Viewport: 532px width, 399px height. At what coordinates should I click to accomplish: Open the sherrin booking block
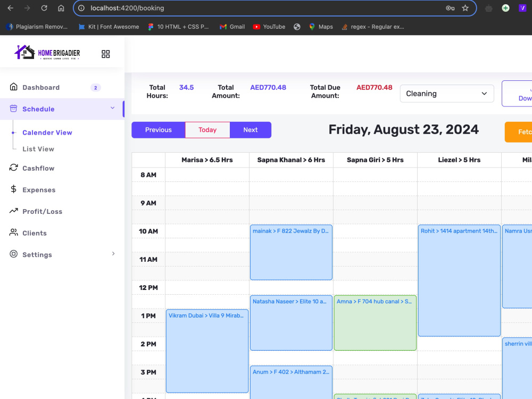tap(517, 368)
